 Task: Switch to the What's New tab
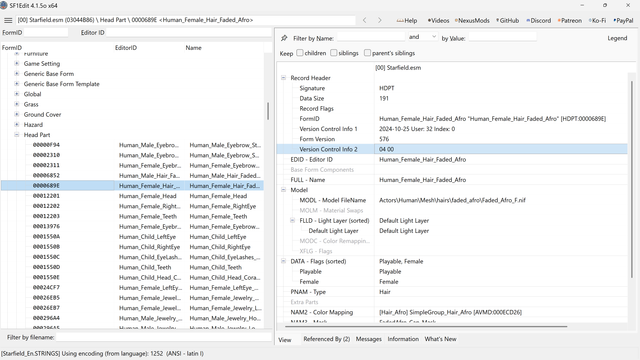(440, 339)
